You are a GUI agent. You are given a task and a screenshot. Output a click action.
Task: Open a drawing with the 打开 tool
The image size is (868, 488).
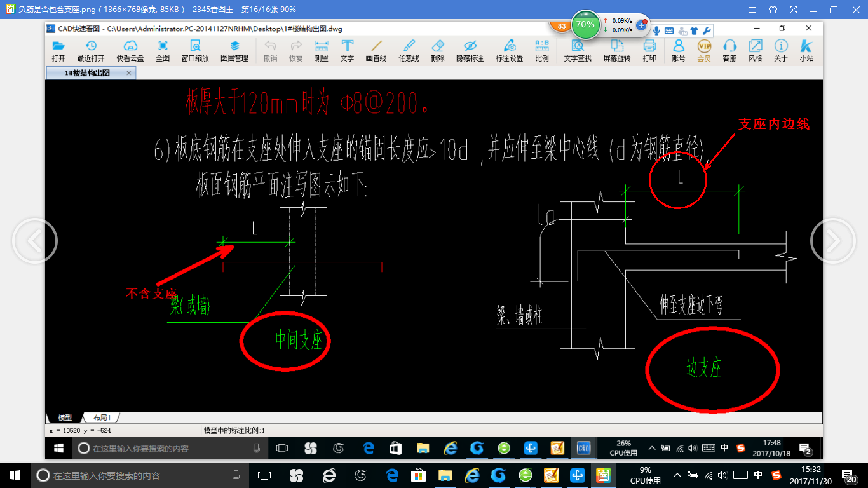(x=58, y=51)
